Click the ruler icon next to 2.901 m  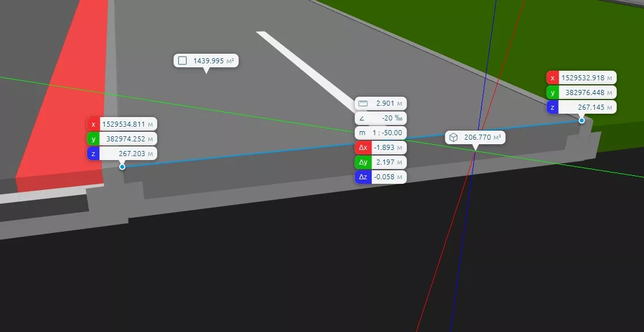363,104
